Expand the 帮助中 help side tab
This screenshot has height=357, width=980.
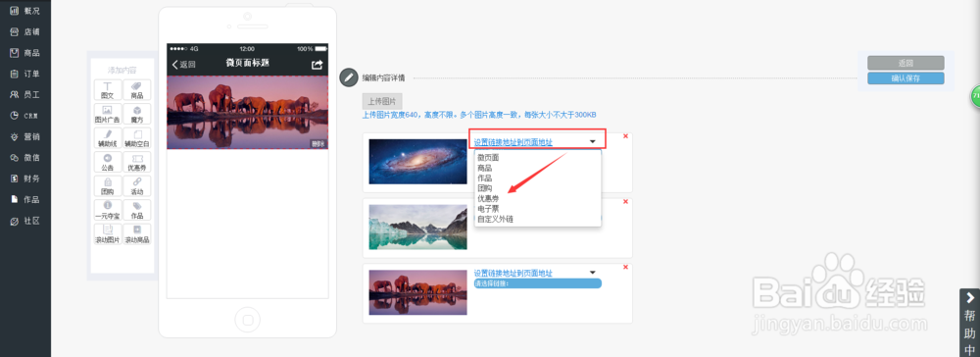(x=969, y=323)
